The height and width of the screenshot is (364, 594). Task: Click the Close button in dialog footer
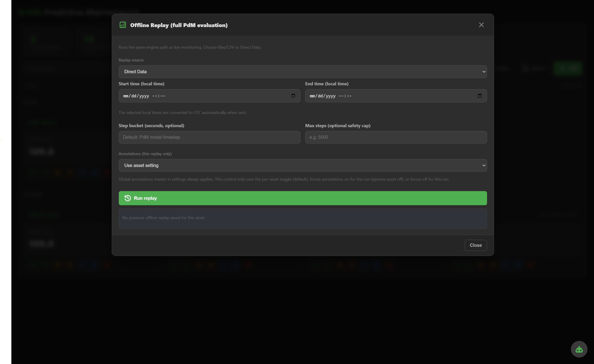click(476, 245)
